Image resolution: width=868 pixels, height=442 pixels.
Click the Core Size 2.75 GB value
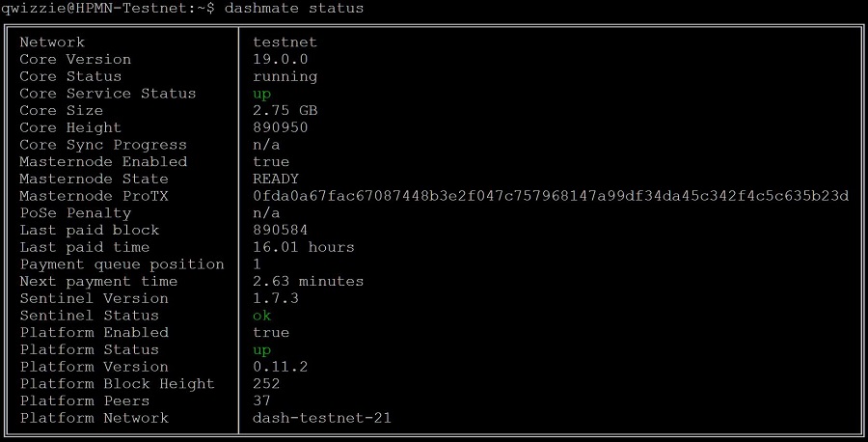285,110
